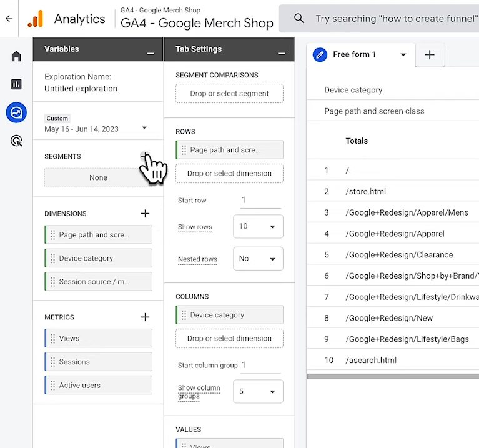Click the /Google+Redesign/New row

point(393,318)
